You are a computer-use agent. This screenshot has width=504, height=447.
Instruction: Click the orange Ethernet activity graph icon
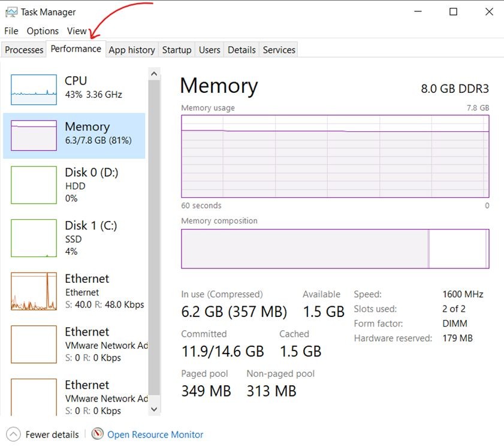(x=34, y=291)
